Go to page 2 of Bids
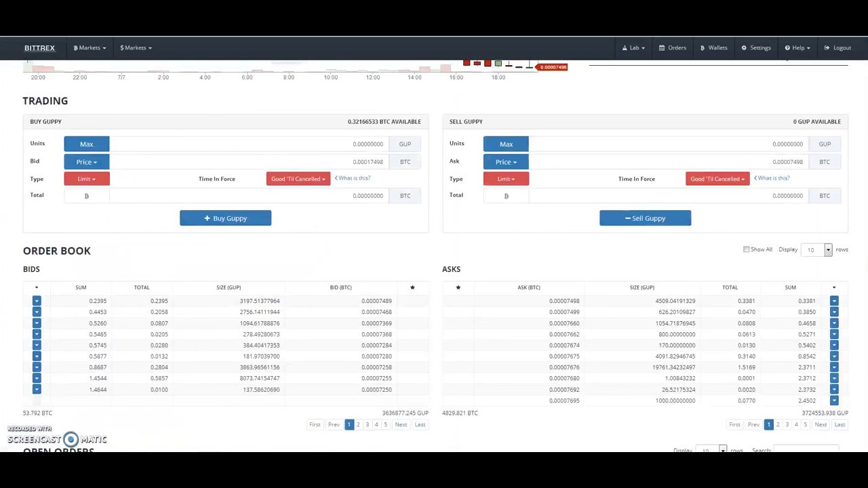Image resolution: width=868 pixels, height=488 pixels. pyautogui.click(x=358, y=425)
